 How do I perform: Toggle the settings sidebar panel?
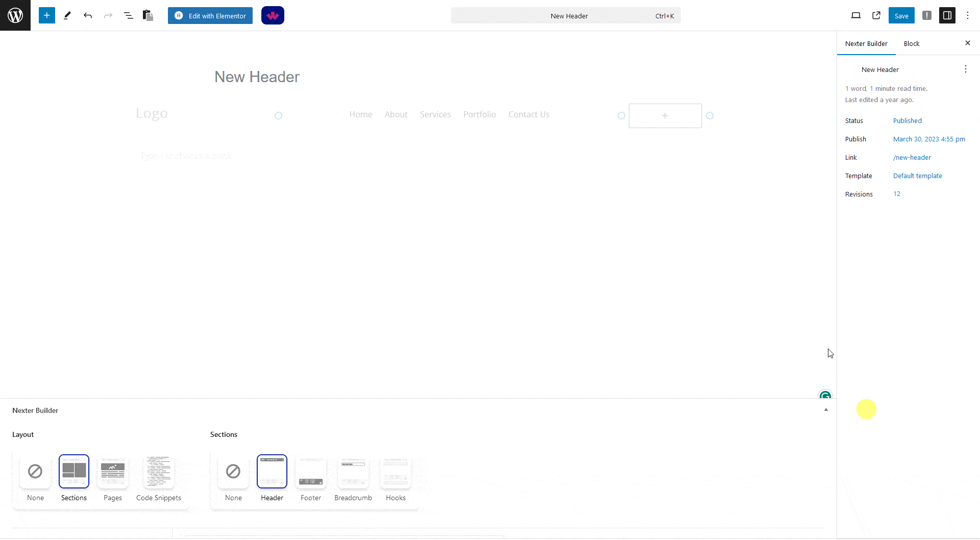coord(947,15)
